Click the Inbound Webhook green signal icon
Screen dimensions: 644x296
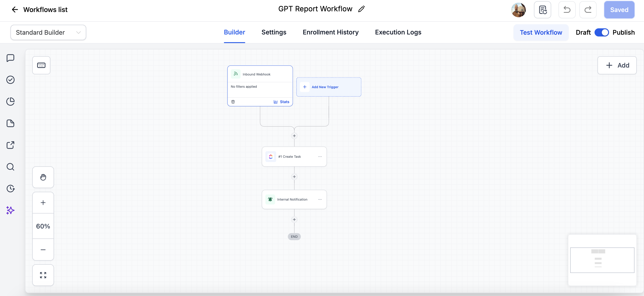(x=236, y=74)
